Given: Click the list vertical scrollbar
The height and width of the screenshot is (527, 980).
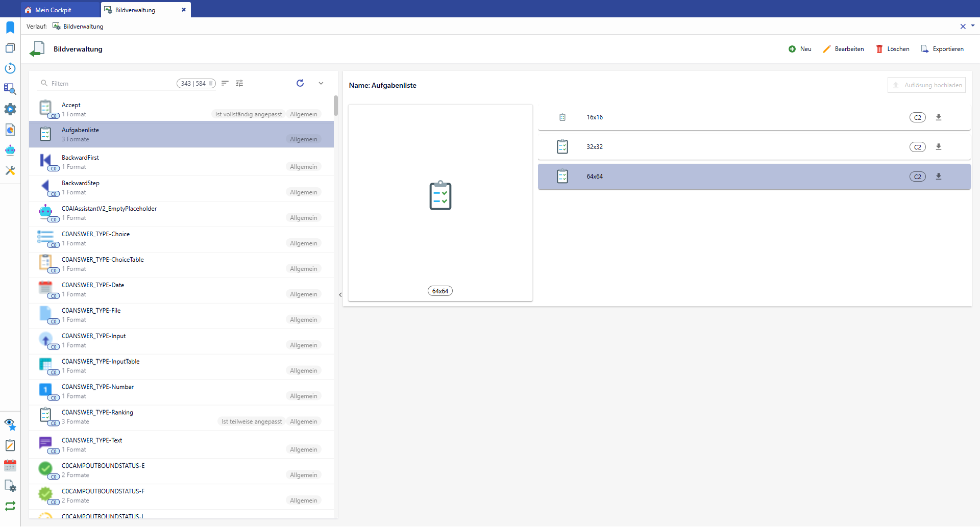Looking at the screenshot, I should click(x=336, y=106).
